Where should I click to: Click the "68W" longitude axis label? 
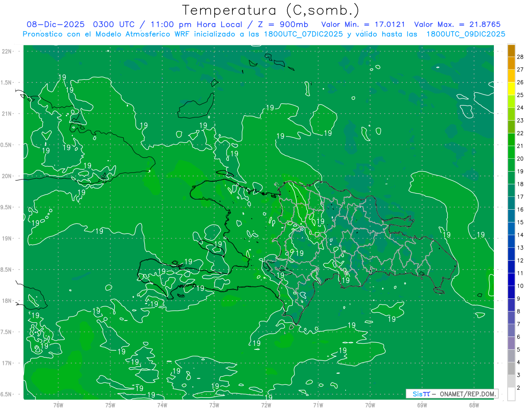pos(474,405)
